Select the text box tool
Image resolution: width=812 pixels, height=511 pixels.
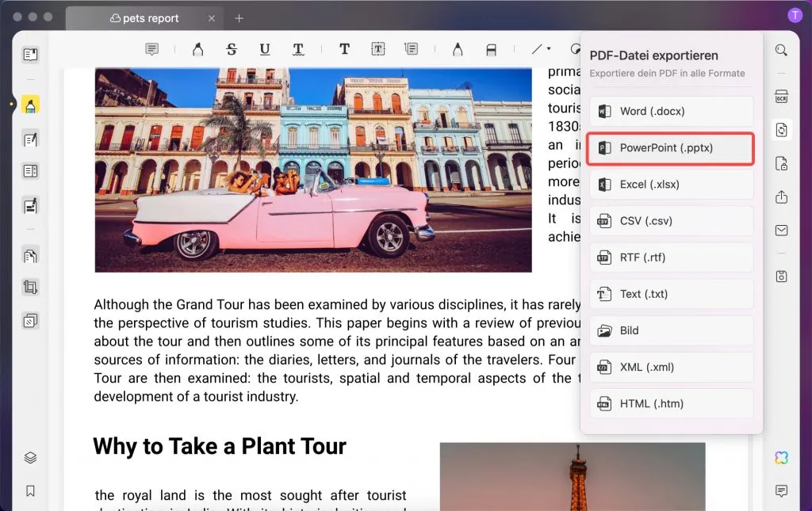(x=377, y=49)
